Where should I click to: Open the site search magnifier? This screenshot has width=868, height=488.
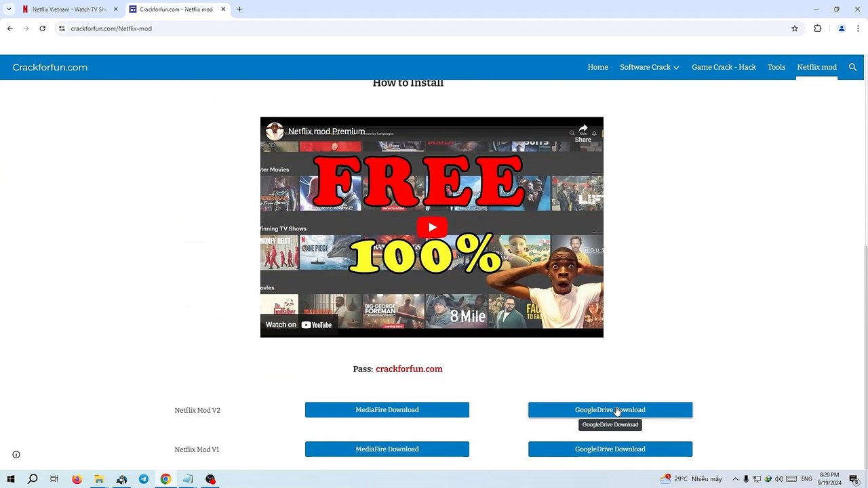pyautogui.click(x=853, y=67)
